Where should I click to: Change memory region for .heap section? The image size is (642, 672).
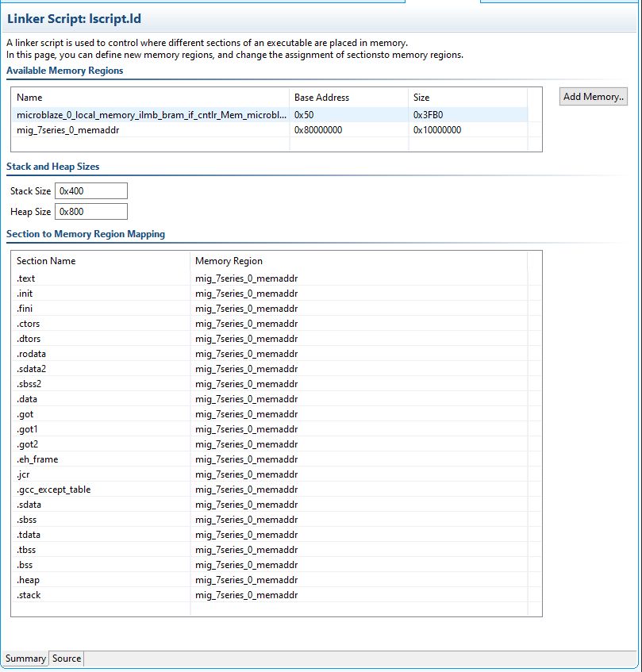[x=247, y=580]
